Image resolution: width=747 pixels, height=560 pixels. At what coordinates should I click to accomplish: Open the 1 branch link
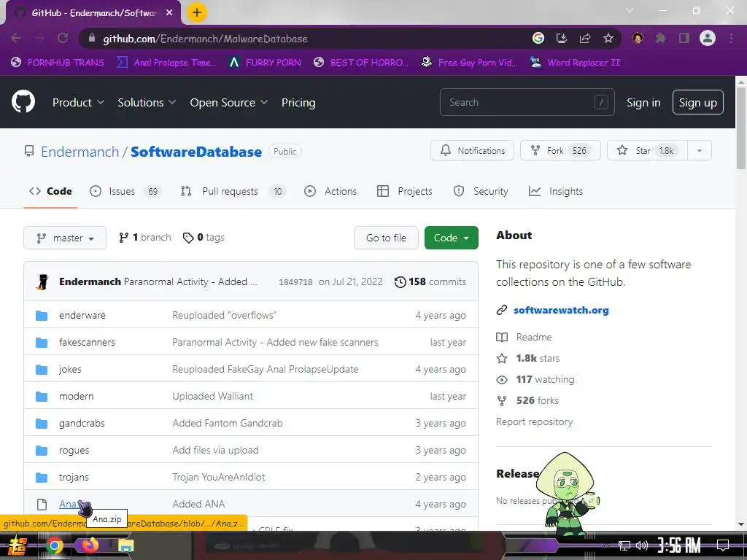click(145, 237)
